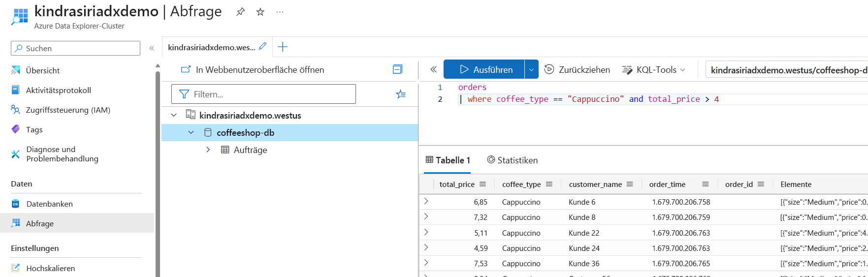
Task: Mark page as favorite with star icon
Action: 260,12
